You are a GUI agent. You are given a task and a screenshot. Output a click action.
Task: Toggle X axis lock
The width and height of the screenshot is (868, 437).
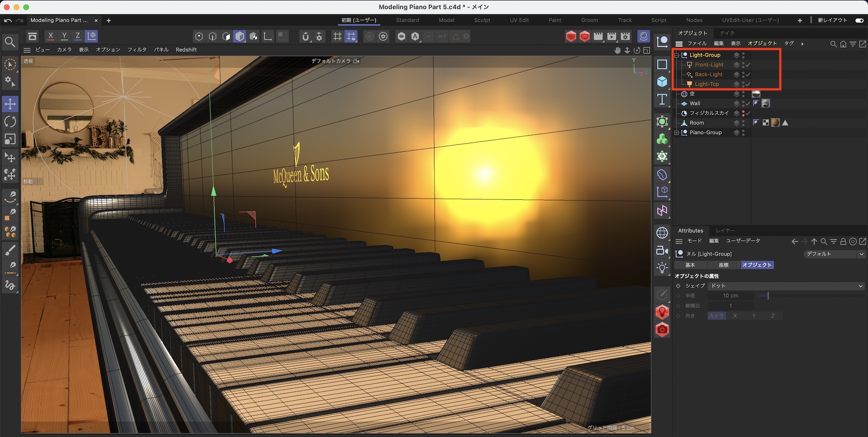[51, 36]
